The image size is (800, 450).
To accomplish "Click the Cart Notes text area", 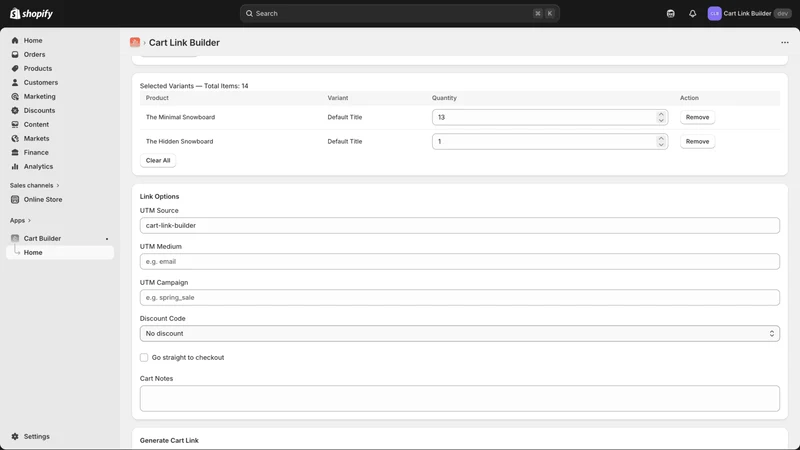I will [x=460, y=398].
